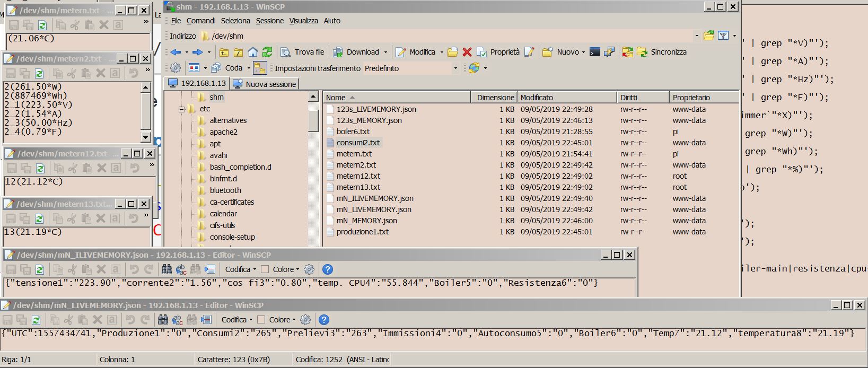Viewport: 868px width, 368px height.
Task: Open the Seleziona menu
Action: 235,21
